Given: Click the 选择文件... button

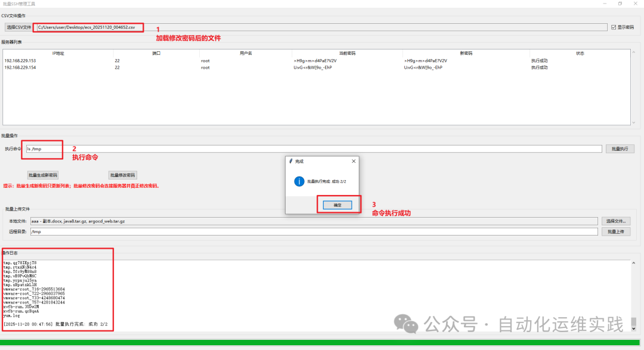Looking at the screenshot, I should click(615, 221).
